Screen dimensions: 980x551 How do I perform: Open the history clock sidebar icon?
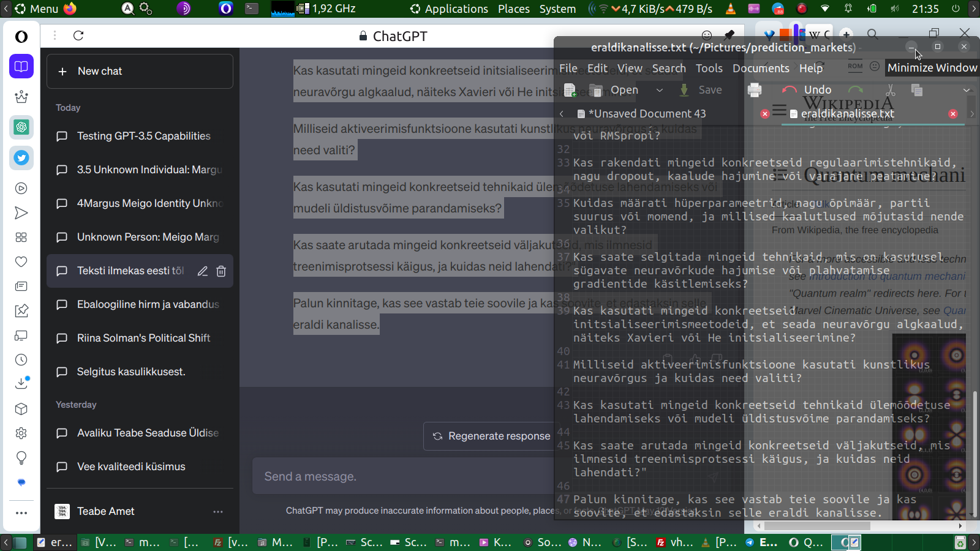[x=21, y=360]
